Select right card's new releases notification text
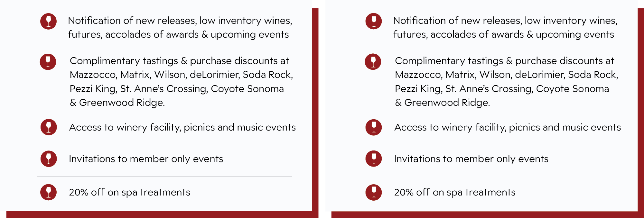Screen dimensions: 644x218 (505, 28)
